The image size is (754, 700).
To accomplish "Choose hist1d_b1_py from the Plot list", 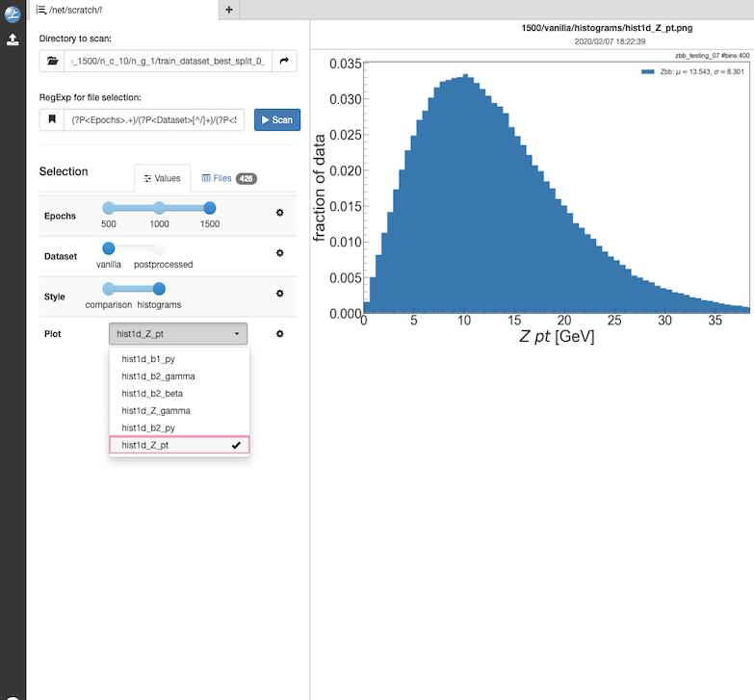I will pyautogui.click(x=147, y=359).
